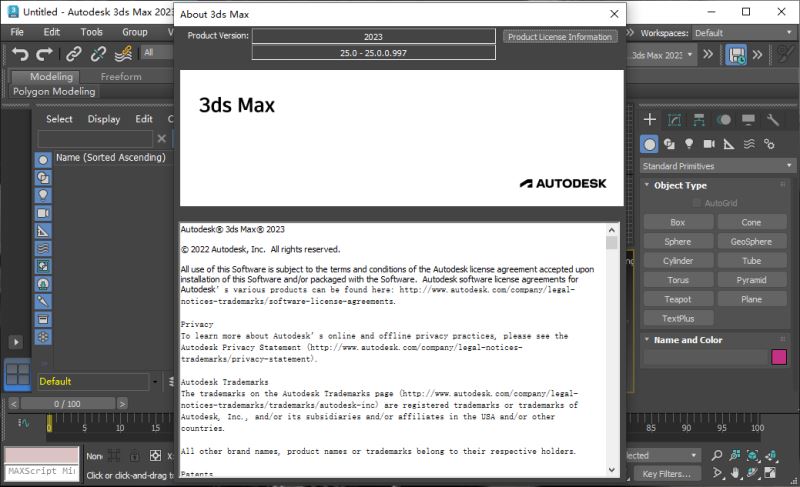800x487 pixels.
Task: Click the GeoSphere object type button
Action: 752,242
